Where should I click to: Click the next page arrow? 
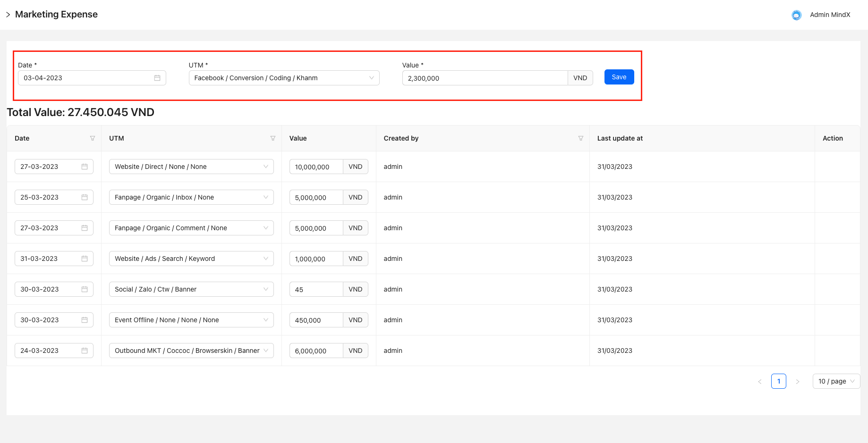(x=798, y=382)
